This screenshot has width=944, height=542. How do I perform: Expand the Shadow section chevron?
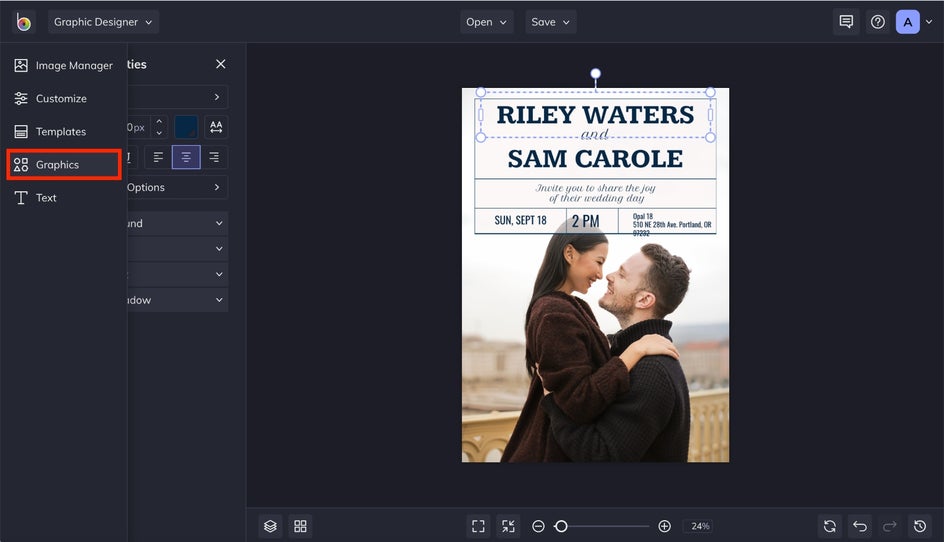[x=219, y=300]
